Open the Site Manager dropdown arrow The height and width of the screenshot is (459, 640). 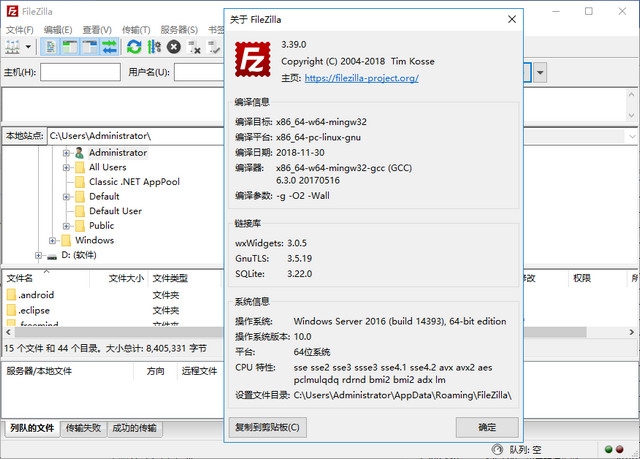click(28, 47)
